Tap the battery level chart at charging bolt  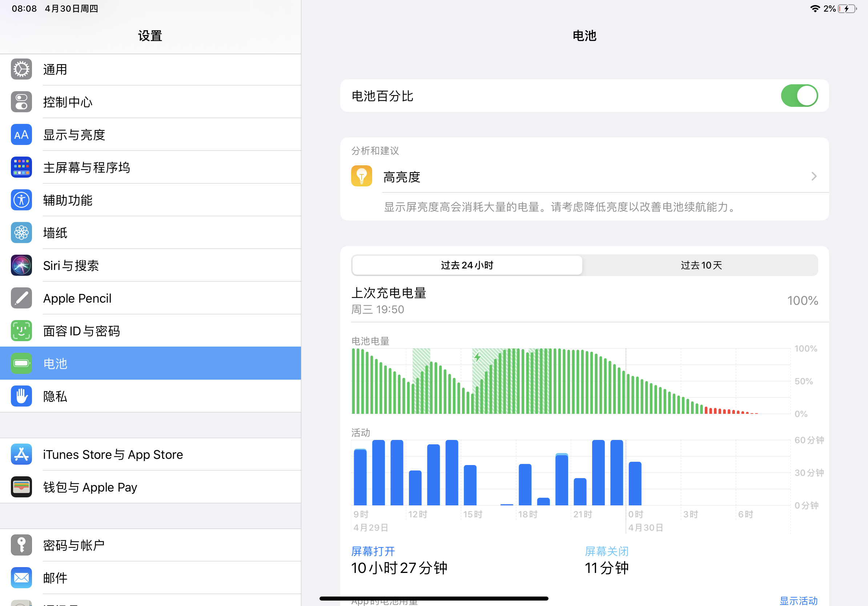click(x=477, y=357)
